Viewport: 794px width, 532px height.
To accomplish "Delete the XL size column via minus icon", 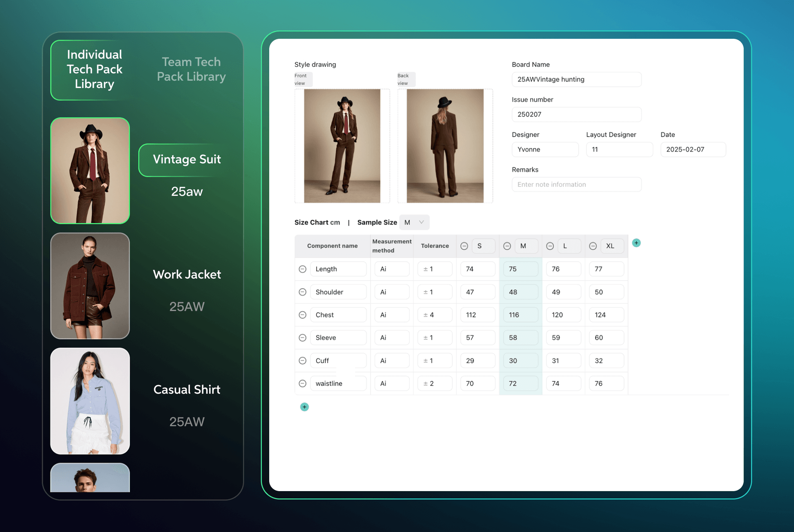I will [x=593, y=246].
